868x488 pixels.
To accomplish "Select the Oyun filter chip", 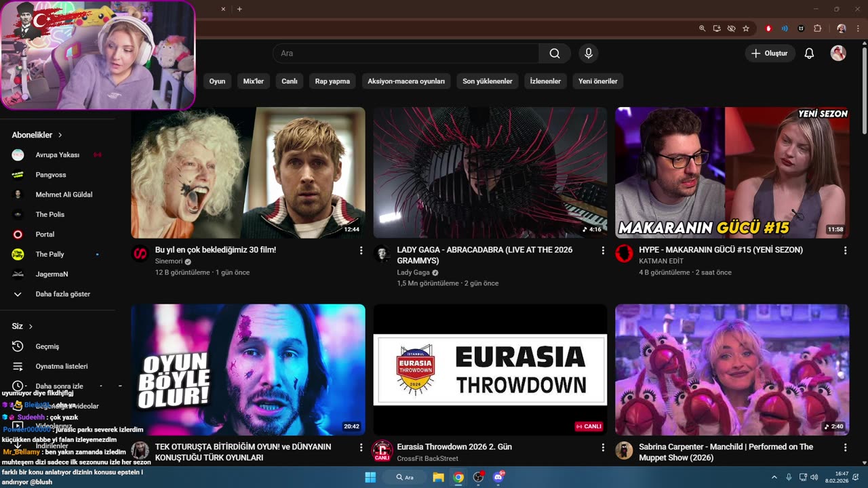I will tap(217, 81).
